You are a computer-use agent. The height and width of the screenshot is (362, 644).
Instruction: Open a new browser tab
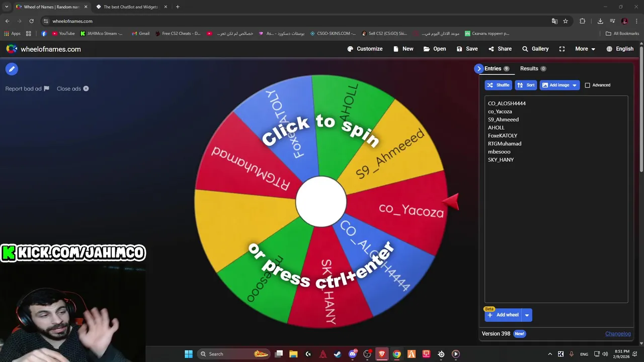point(178,7)
